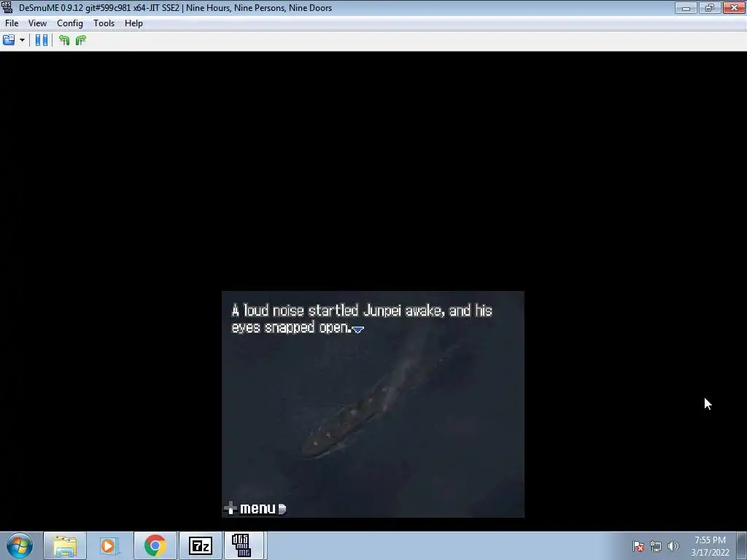This screenshot has width=747, height=560.
Task: Rotate the screen right using green arrow
Action: point(81,41)
